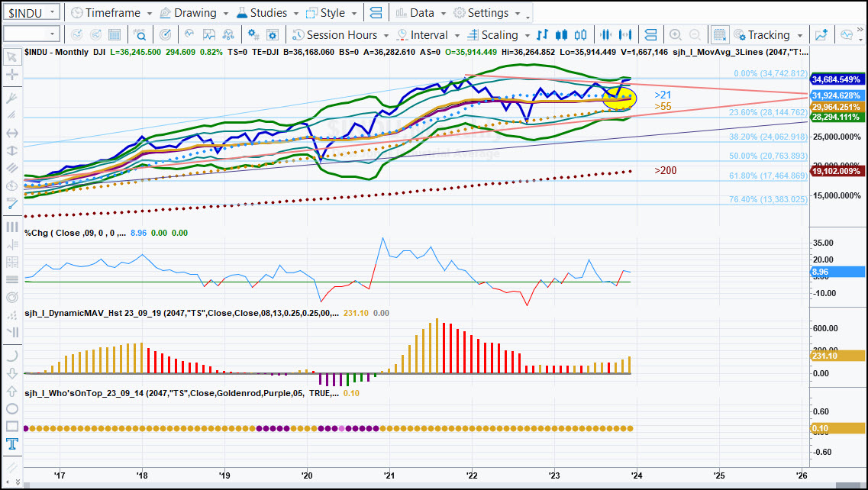868x490 pixels.
Task: Select the horizontal lines drawing tool
Action: (11, 279)
